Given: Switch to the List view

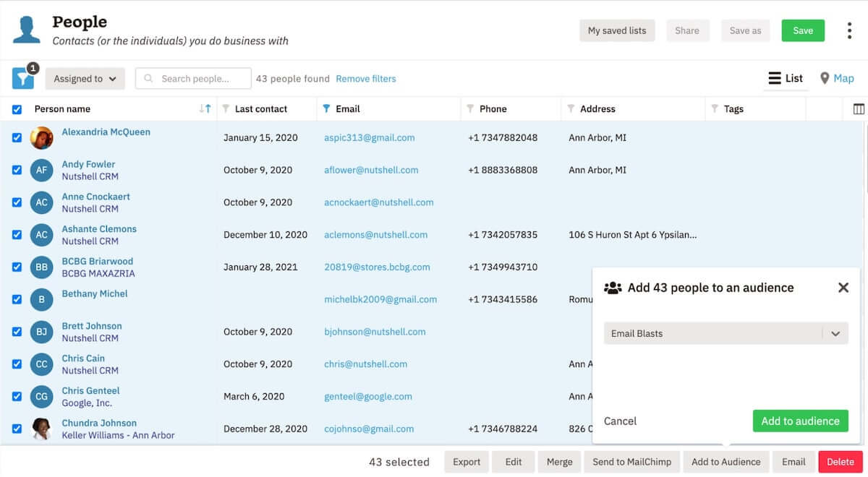Looking at the screenshot, I should click(x=786, y=78).
